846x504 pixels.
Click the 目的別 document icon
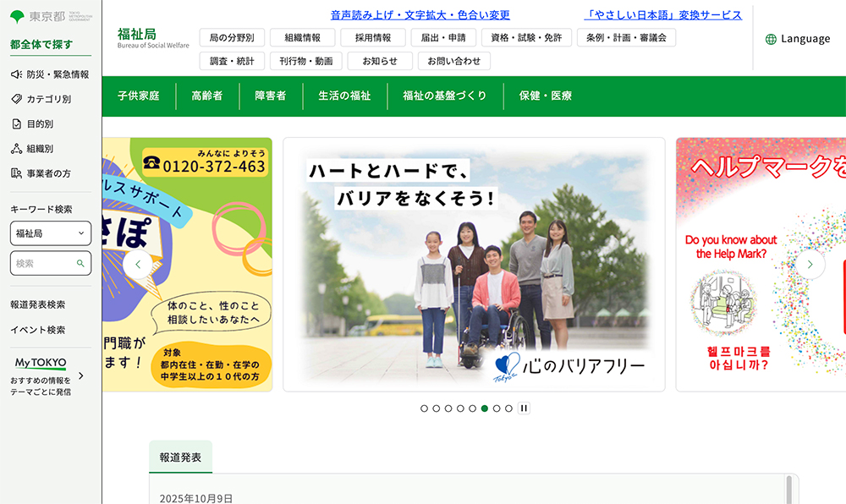(16, 124)
